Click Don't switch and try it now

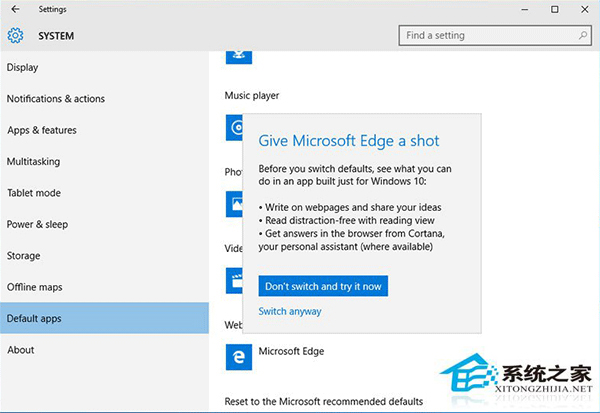(323, 286)
